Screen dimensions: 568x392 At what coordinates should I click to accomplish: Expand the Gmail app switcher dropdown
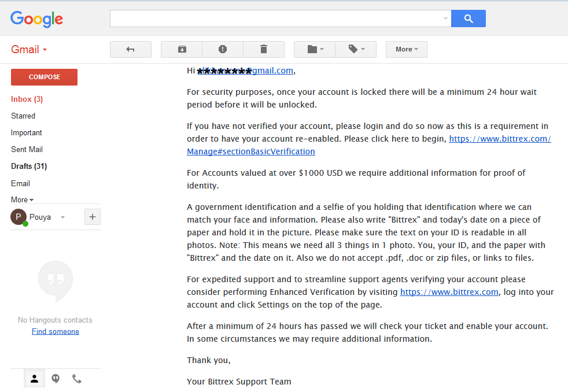tap(29, 49)
